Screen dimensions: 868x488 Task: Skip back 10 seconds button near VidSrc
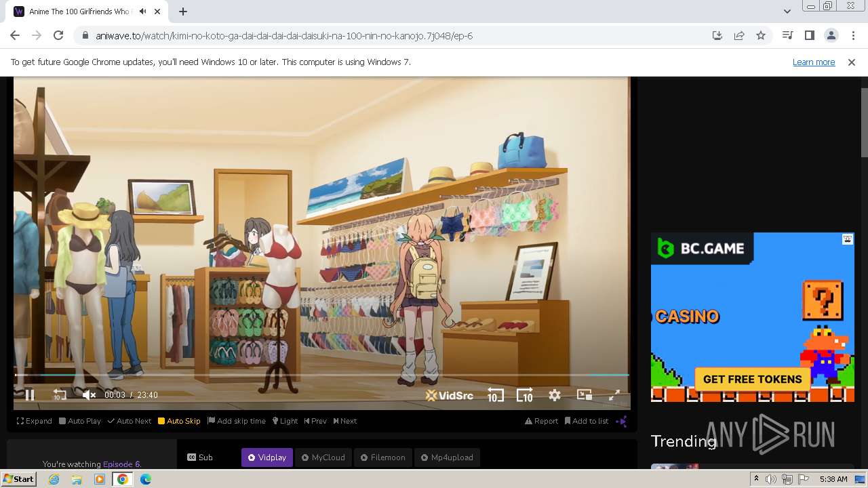[495, 394]
